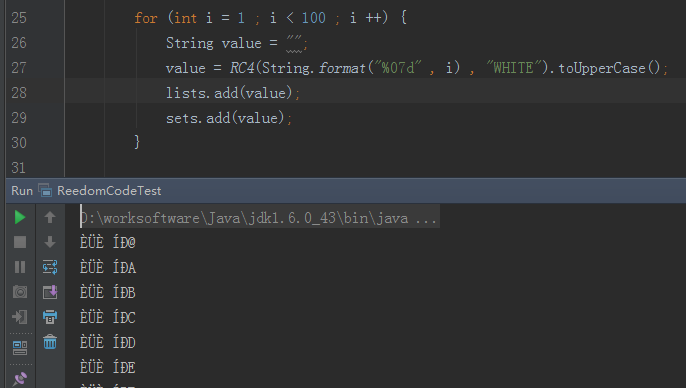Go down the stack trace arrow
The image size is (686, 388).
coord(50,242)
